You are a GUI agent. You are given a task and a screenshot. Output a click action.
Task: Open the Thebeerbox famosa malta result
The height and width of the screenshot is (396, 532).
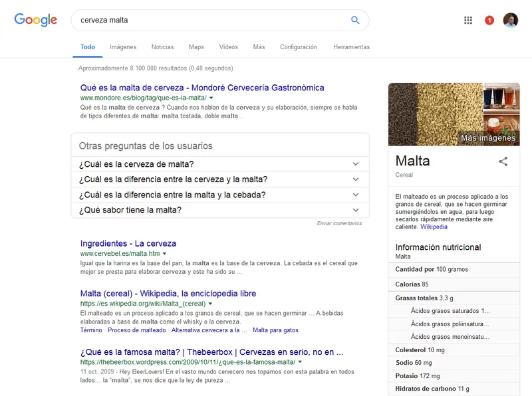(x=211, y=352)
